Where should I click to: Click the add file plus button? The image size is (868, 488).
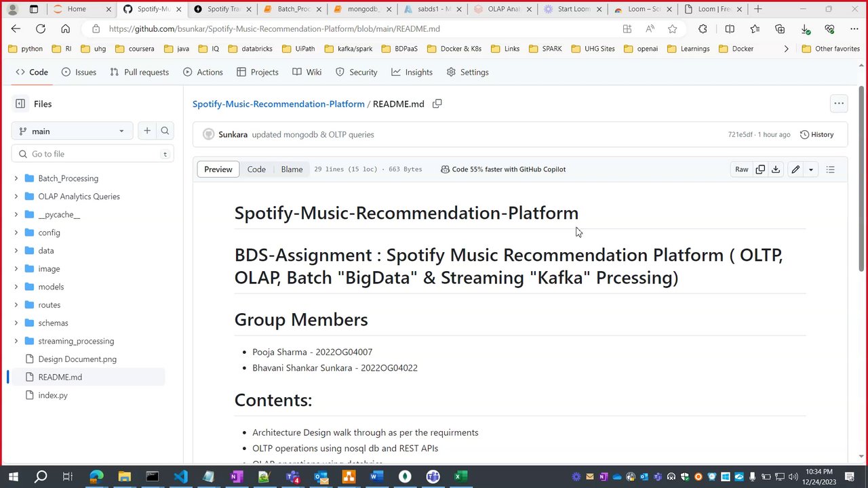(146, 131)
